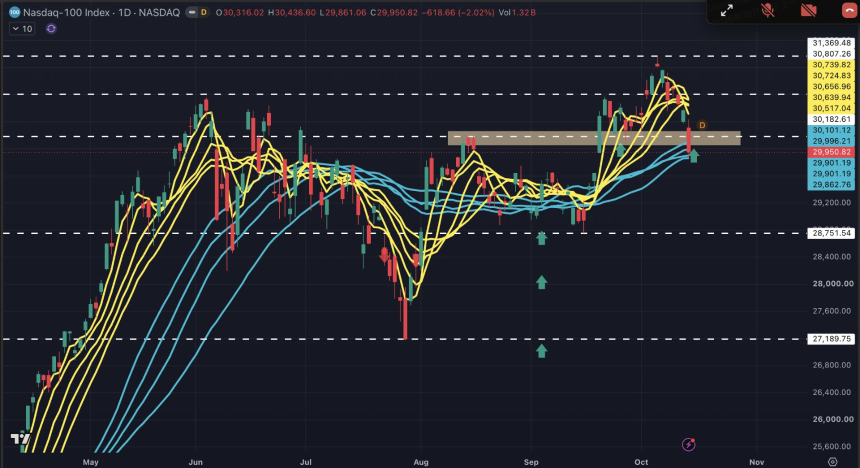The image size is (860, 468).
Task: Click the Nasdaq-100 symbol logo icon
Action: click(x=15, y=12)
